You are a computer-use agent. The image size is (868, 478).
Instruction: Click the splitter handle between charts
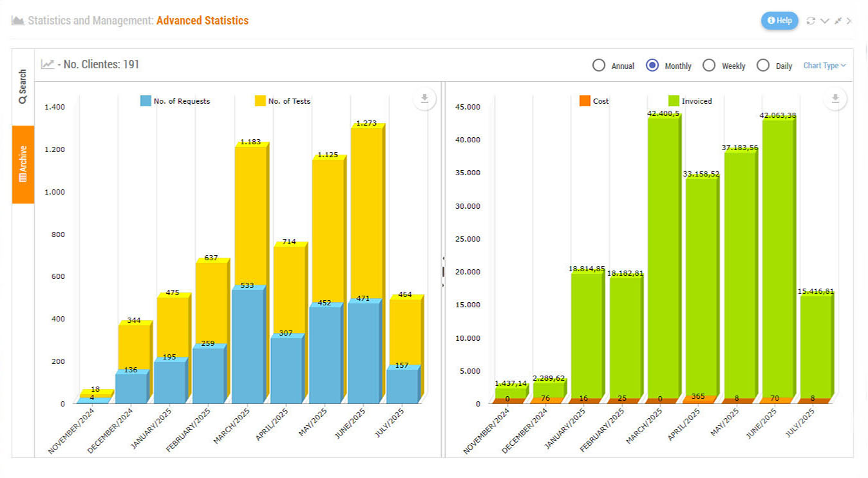(x=443, y=271)
